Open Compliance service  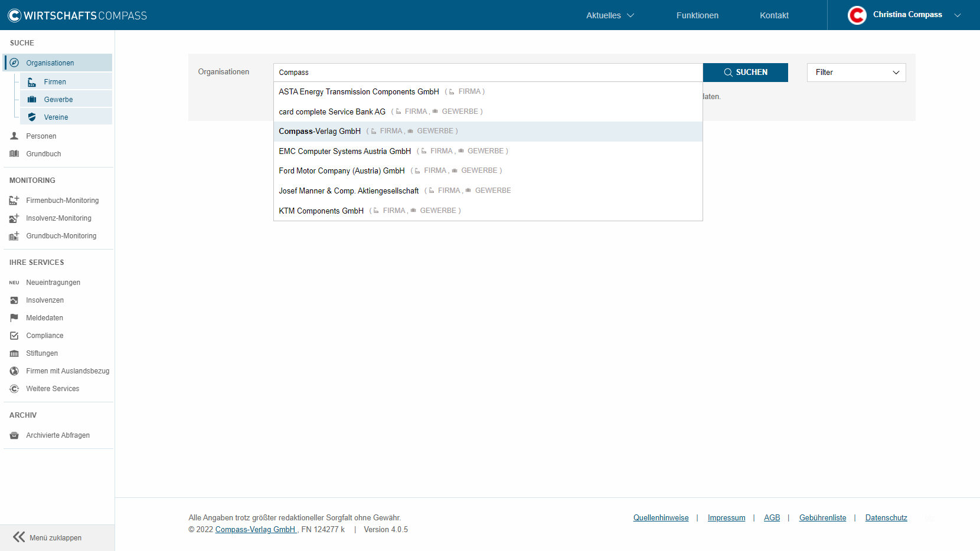coord(45,336)
